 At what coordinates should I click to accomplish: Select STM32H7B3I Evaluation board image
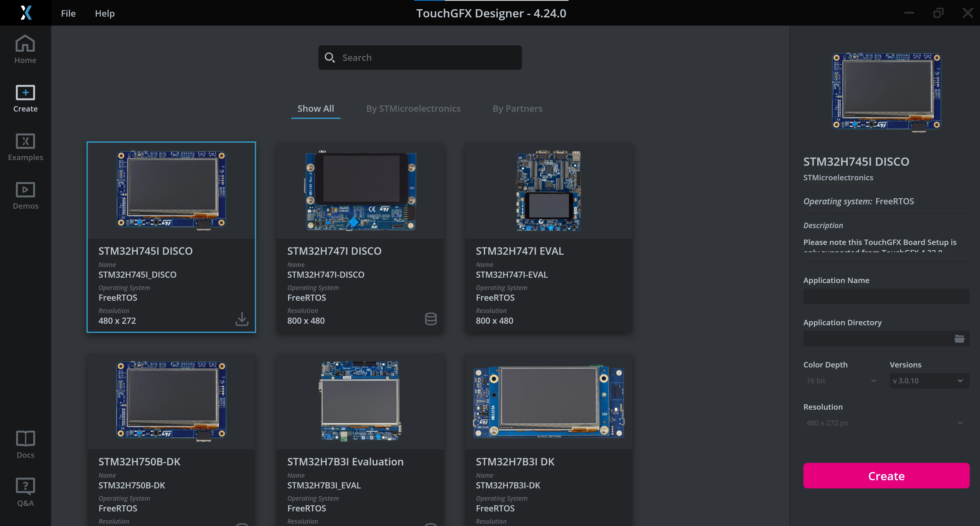coord(360,401)
